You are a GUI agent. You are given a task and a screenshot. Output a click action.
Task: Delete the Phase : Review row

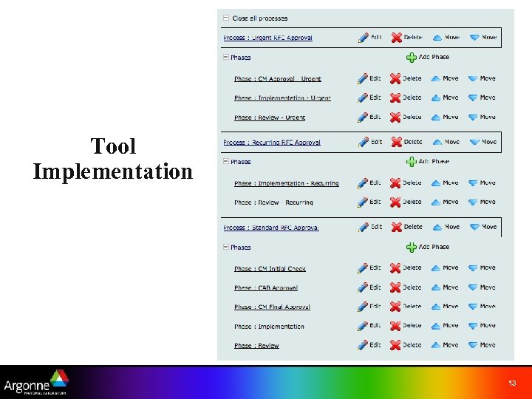(x=406, y=345)
